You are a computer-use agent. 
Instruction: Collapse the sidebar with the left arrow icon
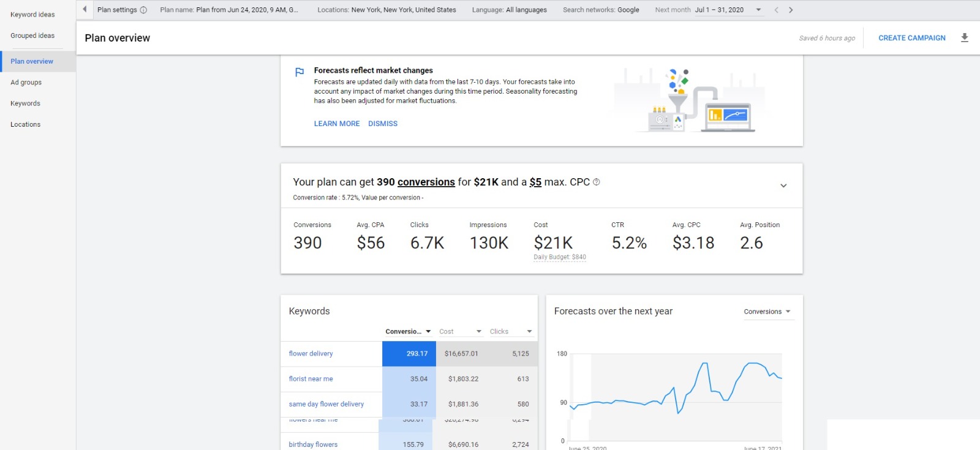coord(85,9)
